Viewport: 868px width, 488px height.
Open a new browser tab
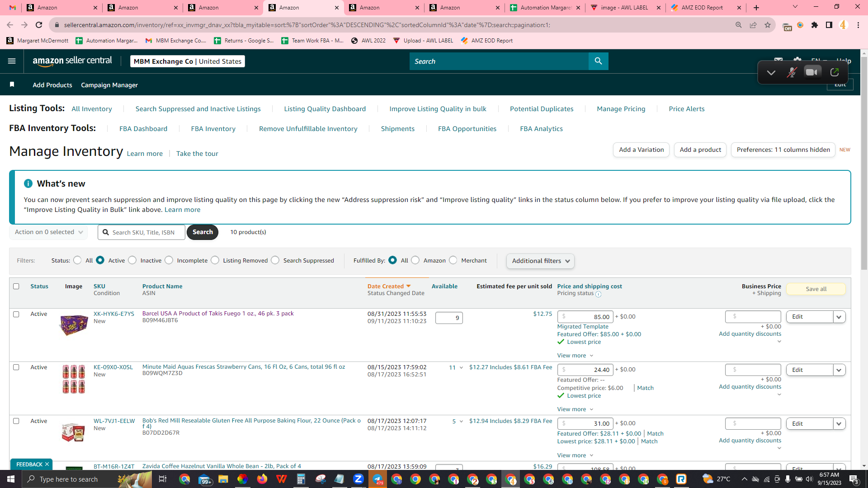756,8
